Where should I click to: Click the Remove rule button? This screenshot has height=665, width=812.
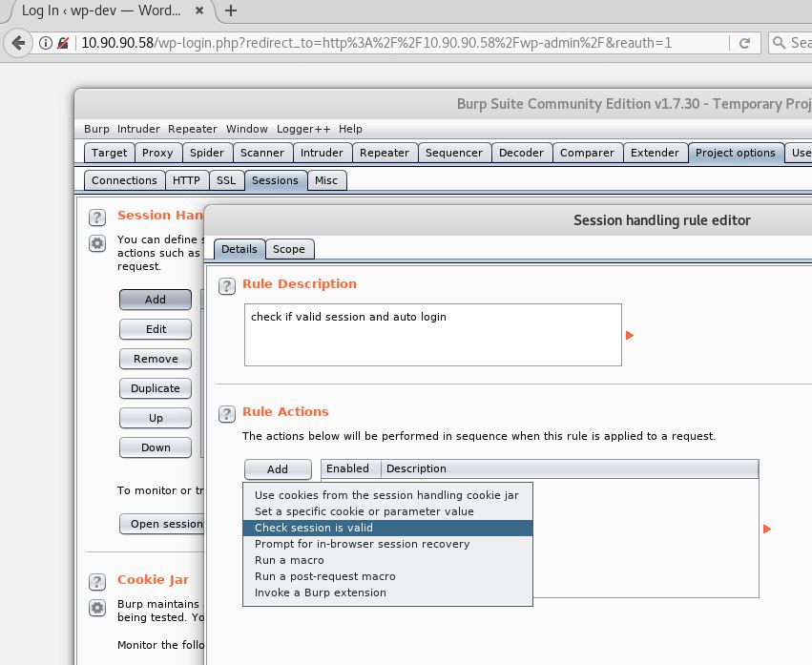pos(156,359)
